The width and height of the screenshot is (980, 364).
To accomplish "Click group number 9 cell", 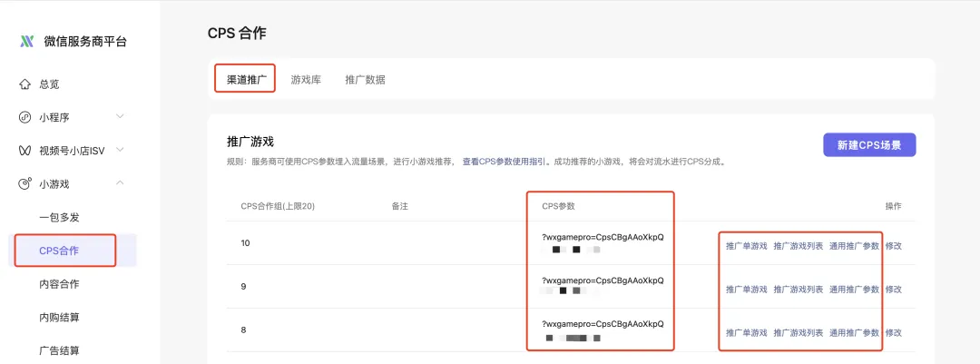I will (243, 287).
